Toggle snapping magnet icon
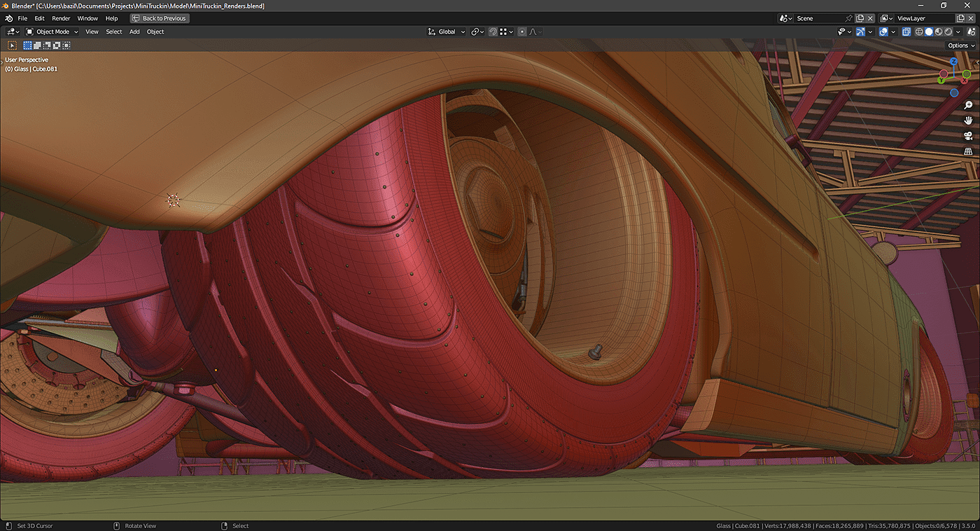 [493, 32]
